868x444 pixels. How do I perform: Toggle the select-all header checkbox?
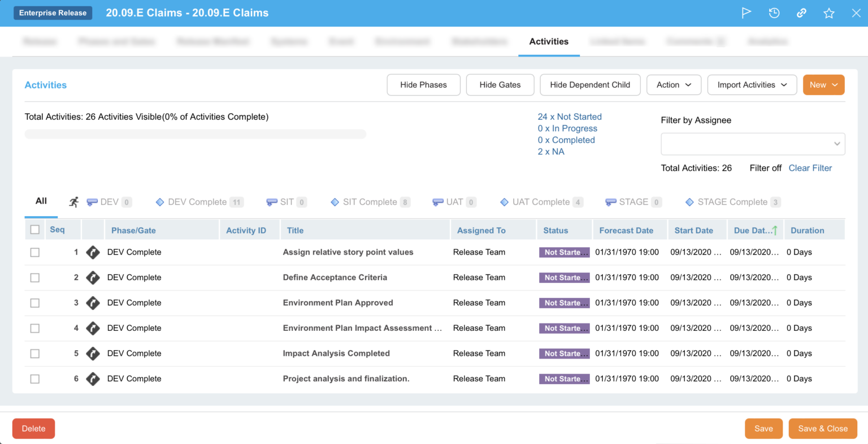(35, 230)
